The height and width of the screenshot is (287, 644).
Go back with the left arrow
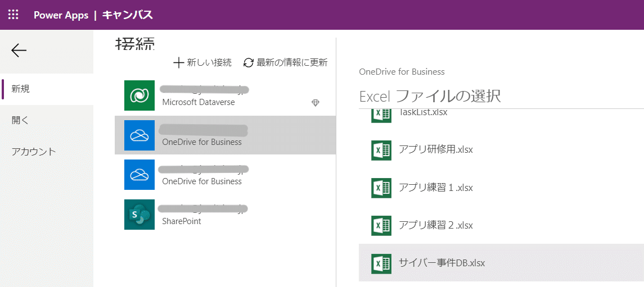(x=19, y=51)
